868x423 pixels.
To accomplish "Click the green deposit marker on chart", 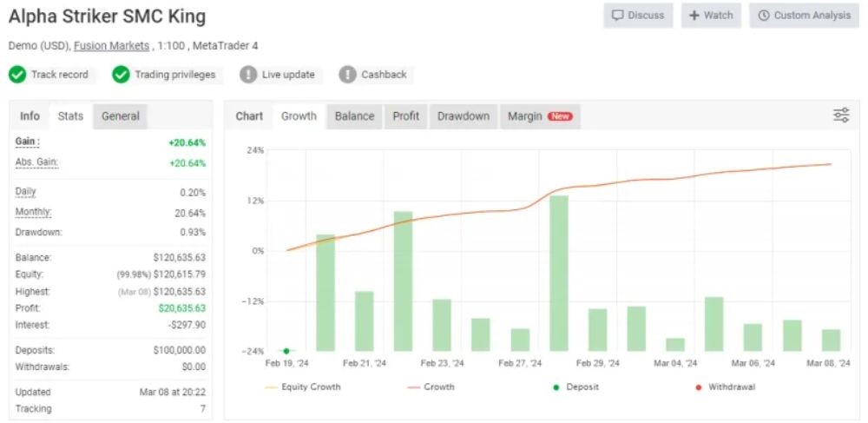I will [286, 351].
